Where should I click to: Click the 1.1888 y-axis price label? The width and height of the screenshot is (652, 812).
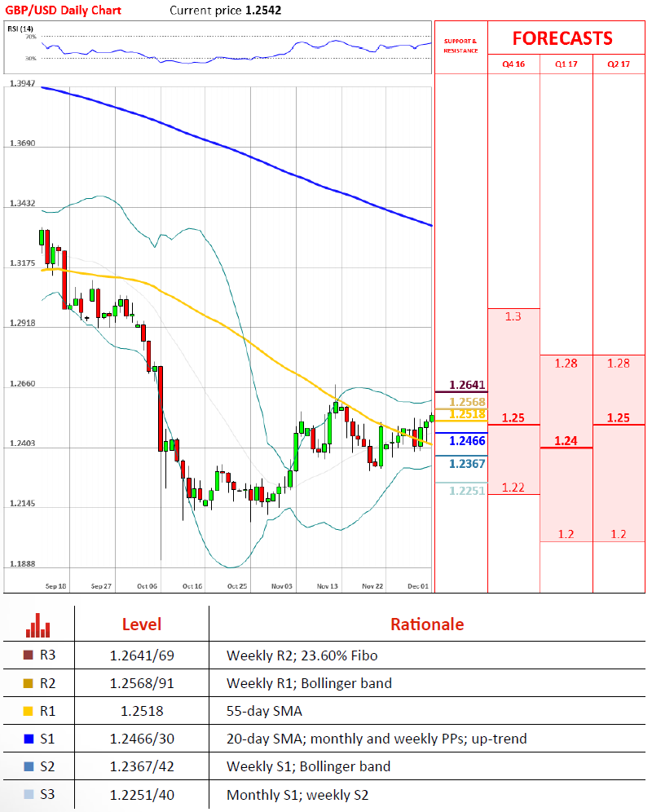pyautogui.click(x=23, y=564)
